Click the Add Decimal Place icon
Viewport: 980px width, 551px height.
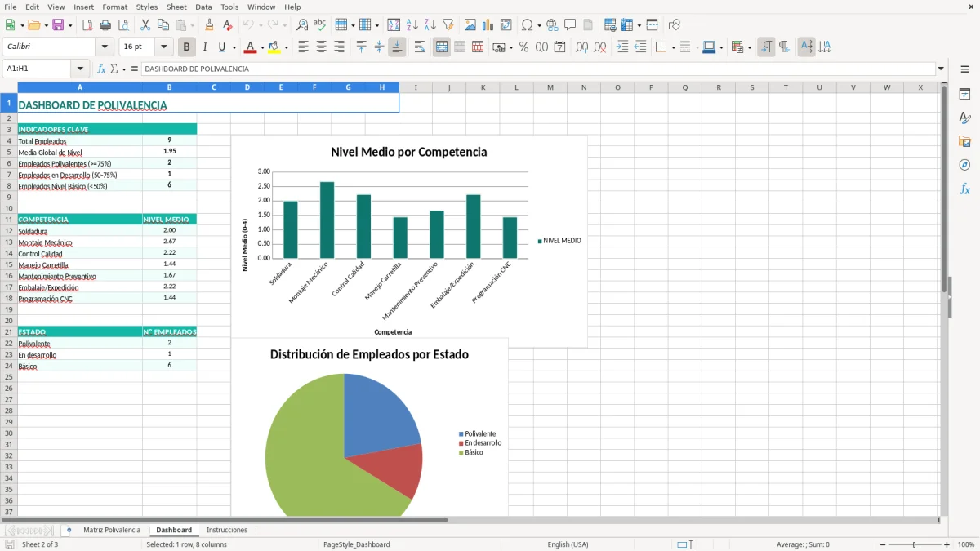click(x=581, y=47)
